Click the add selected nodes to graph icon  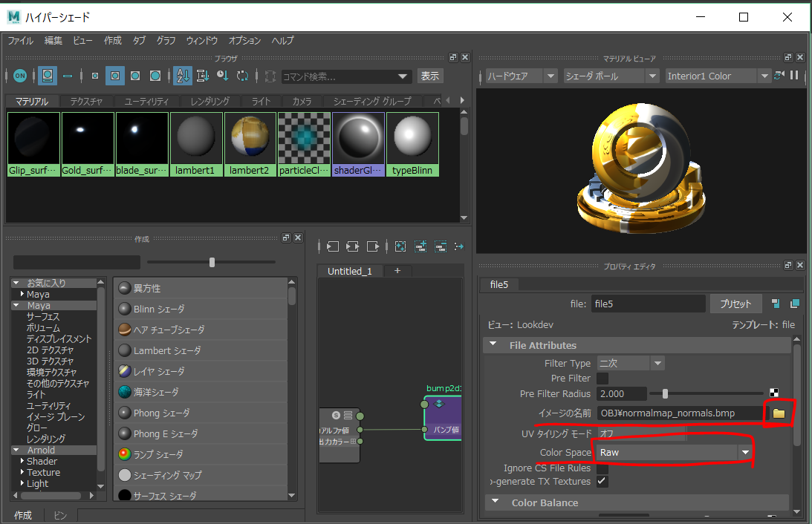pyautogui.click(x=420, y=246)
